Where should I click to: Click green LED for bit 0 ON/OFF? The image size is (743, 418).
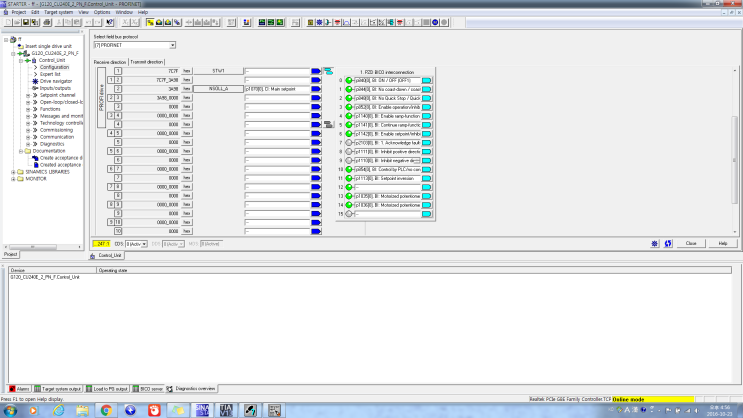pyautogui.click(x=349, y=81)
